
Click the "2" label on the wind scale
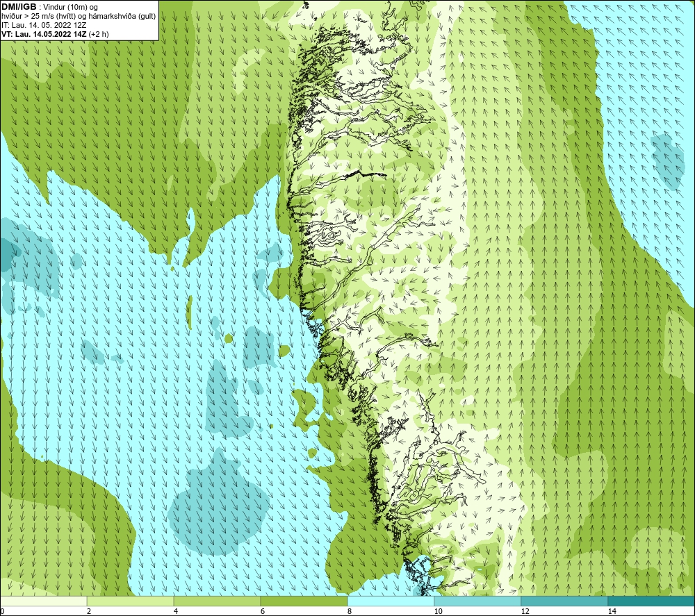89,611
